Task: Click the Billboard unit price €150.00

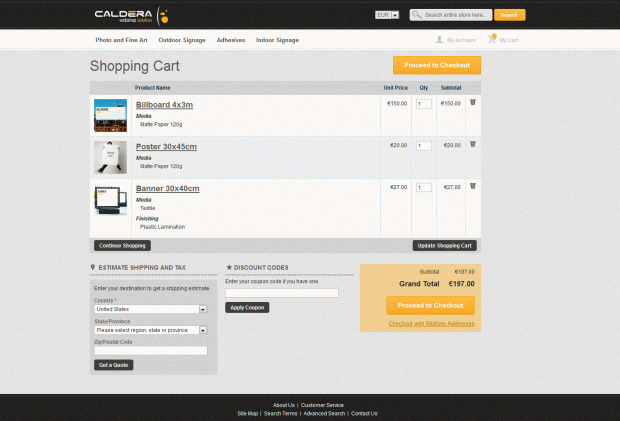Action: tap(397, 104)
